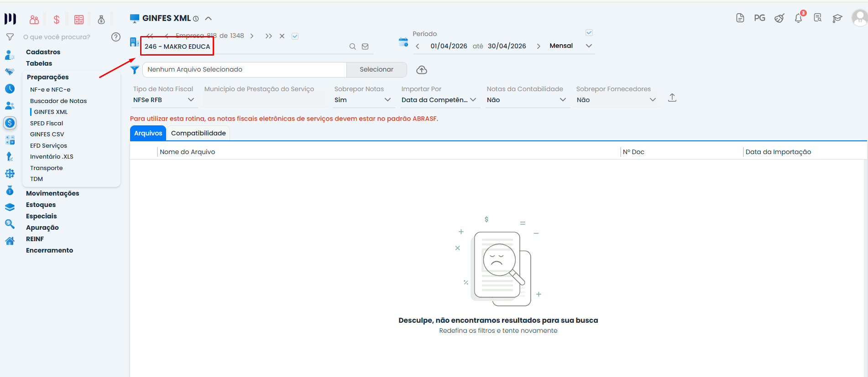
Task: Open the Cadastros menu
Action: [x=43, y=52]
